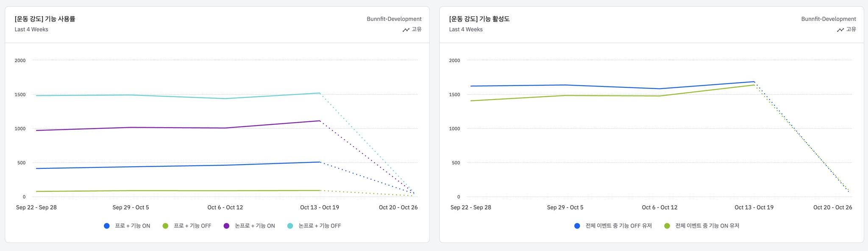Click the 고유 label in 기능 활성도 chart

point(851,29)
